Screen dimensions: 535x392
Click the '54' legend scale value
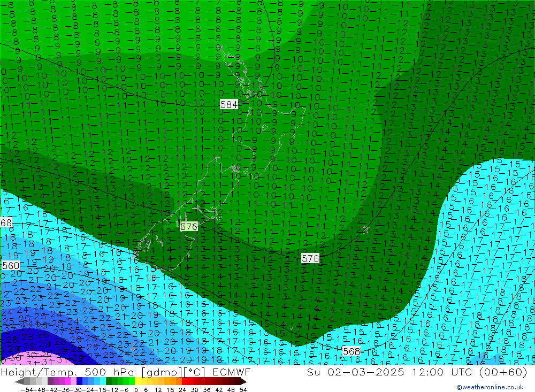pyautogui.click(x=243, y=390)
